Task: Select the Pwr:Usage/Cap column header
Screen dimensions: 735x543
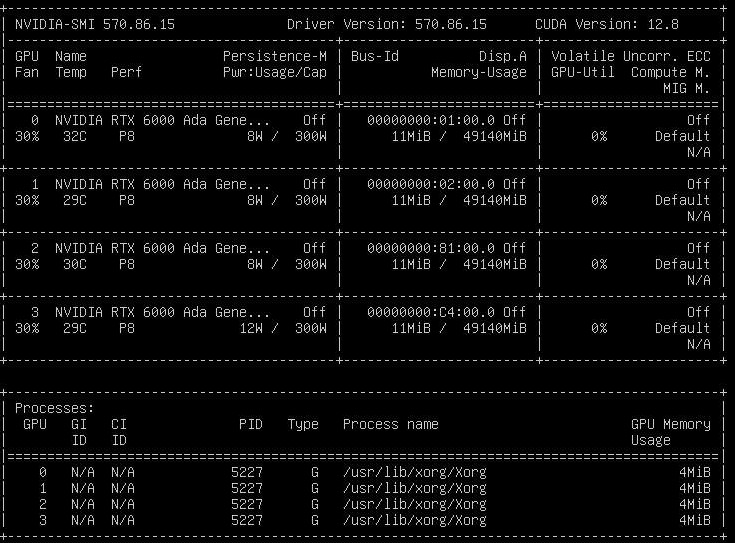Action: [x=274, y=72]
